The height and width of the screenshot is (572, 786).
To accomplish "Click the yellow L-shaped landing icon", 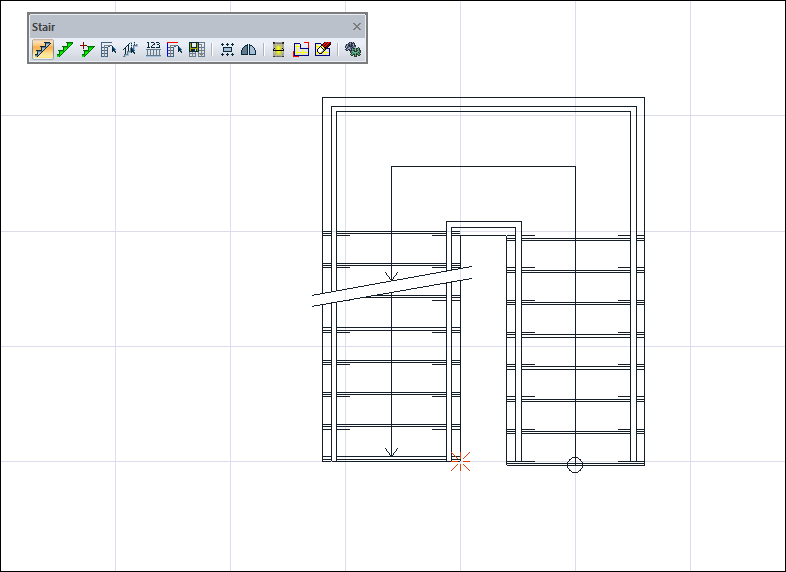I will coord(301,49).
